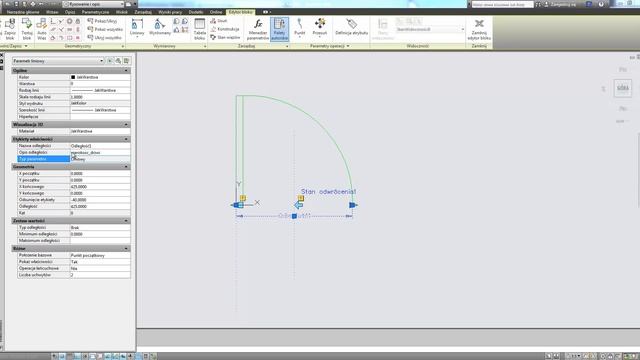Screen dimensions: 640x360
Task: Click the blue square grip on Odległość1 label
Action: click(294, 216)
